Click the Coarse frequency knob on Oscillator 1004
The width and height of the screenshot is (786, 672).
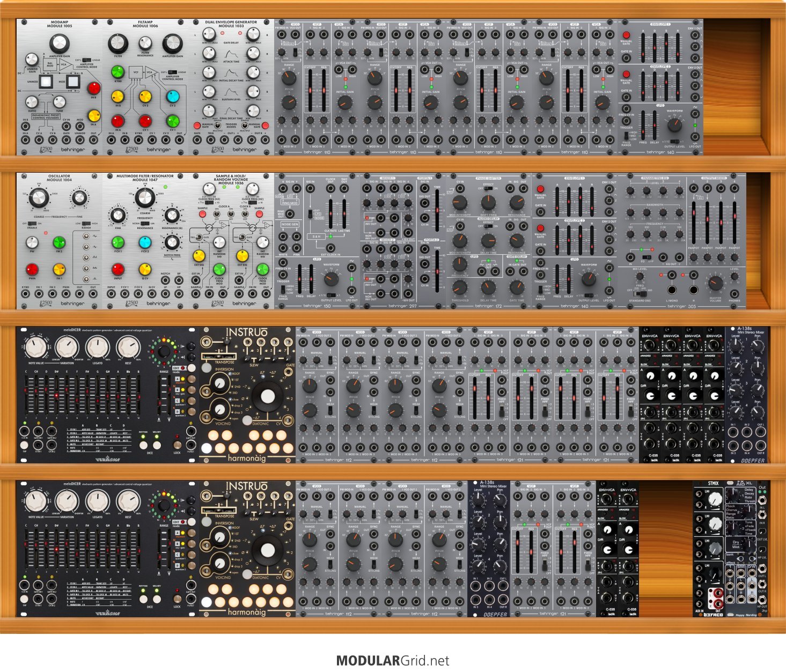[38, 198]
